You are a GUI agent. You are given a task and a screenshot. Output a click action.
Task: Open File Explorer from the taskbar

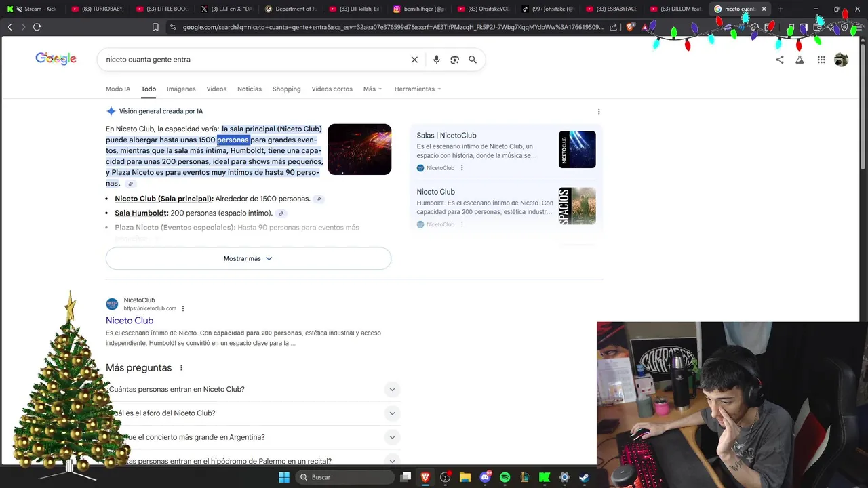pyautogui.click(x=465, y=477)
